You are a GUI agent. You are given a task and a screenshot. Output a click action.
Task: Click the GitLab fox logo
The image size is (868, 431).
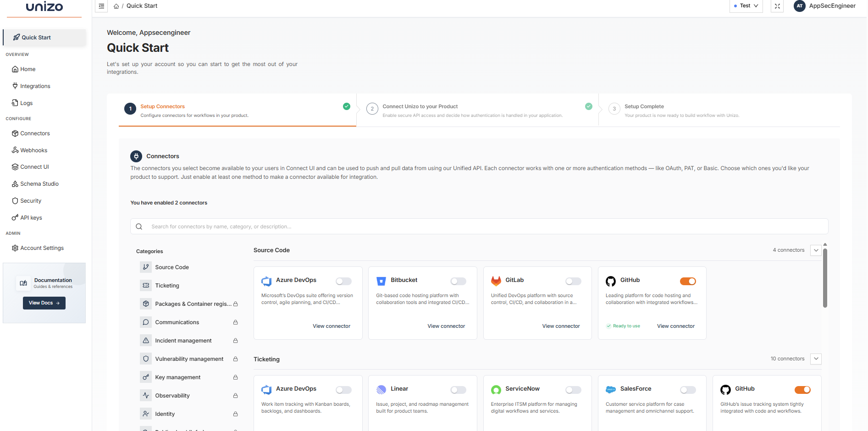(x=496, y=281)
